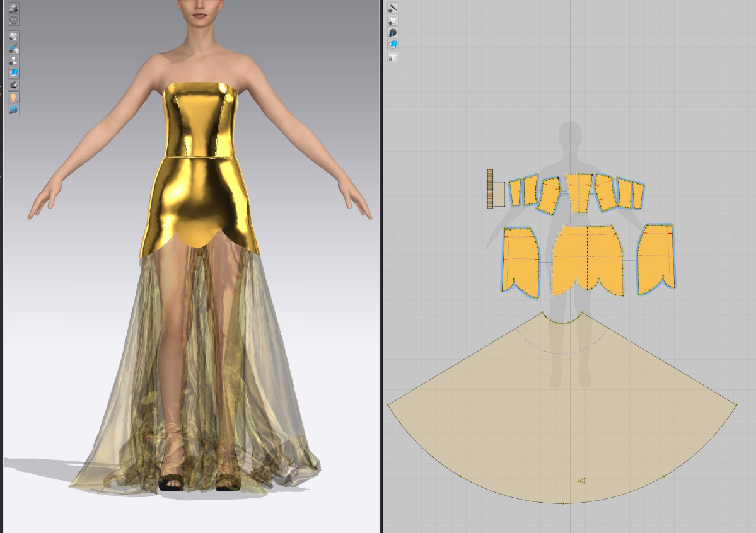Viewport: 756px width, 533px height.
Task: Click the quality render icon atop 3D toolbar
Action: [x=13, y=8]
